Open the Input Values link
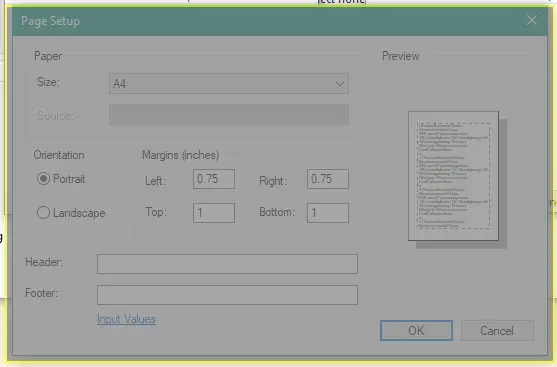 [x=126, y=319]
